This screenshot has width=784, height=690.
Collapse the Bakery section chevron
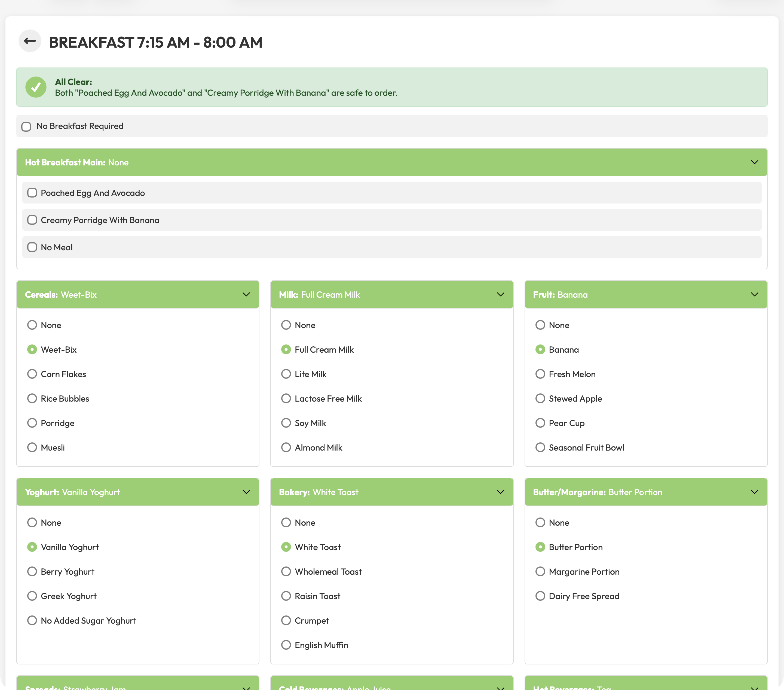[x=500, y=492]
